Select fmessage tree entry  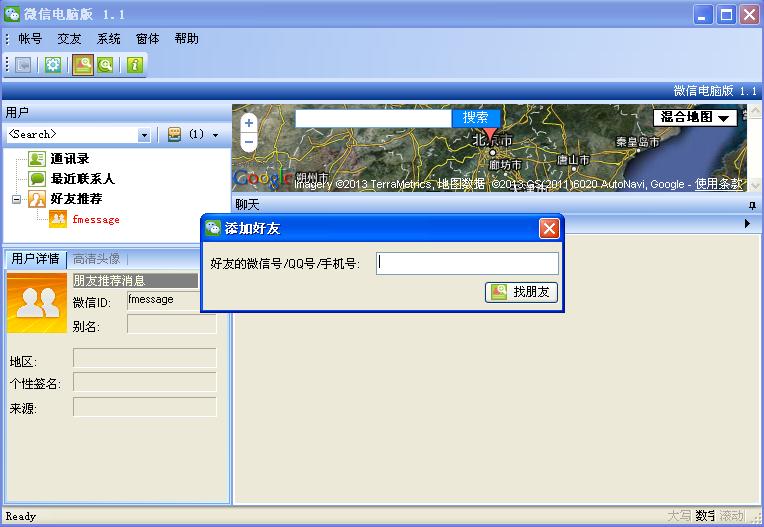pos(96,220)
